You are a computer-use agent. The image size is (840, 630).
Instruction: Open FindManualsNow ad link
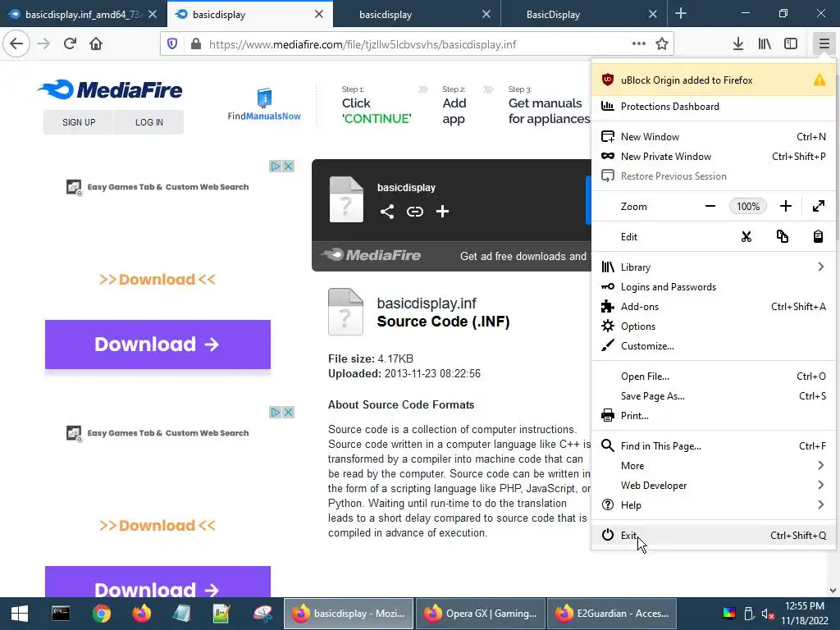tap(264, 104)
